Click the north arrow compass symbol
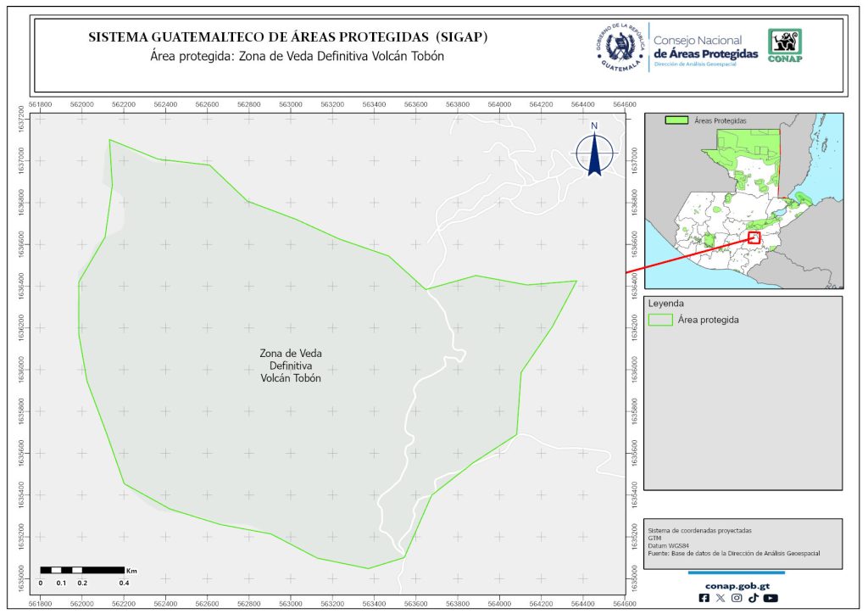This screenshot has height=614, width=868. [595, 151]
